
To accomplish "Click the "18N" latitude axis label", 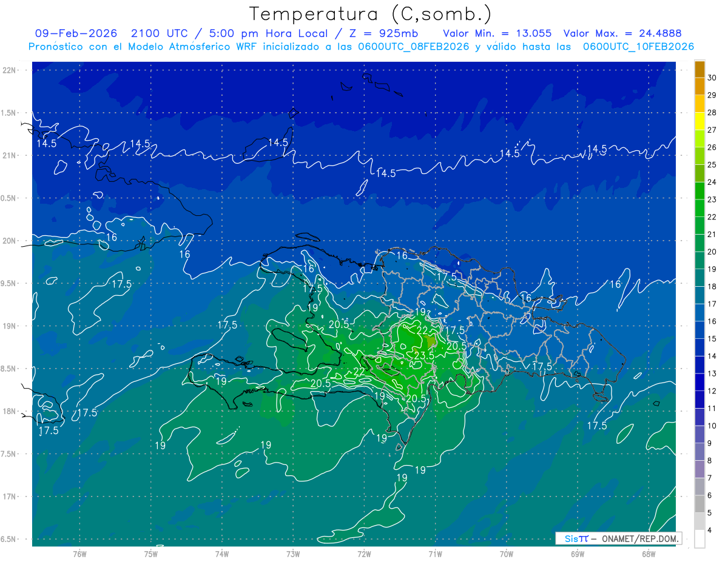I will pos(8,412).
